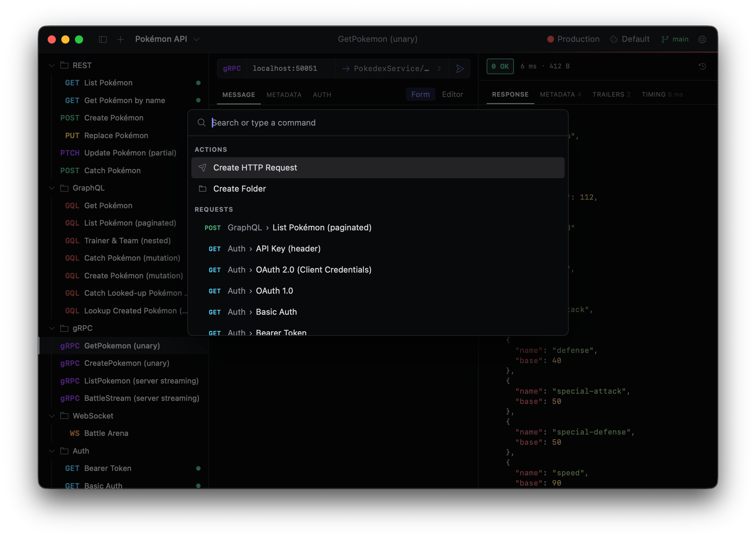Viewport: 756px width, 539px height.
Task: Choose Create HTTP Request action
Action: pos(378,167)
